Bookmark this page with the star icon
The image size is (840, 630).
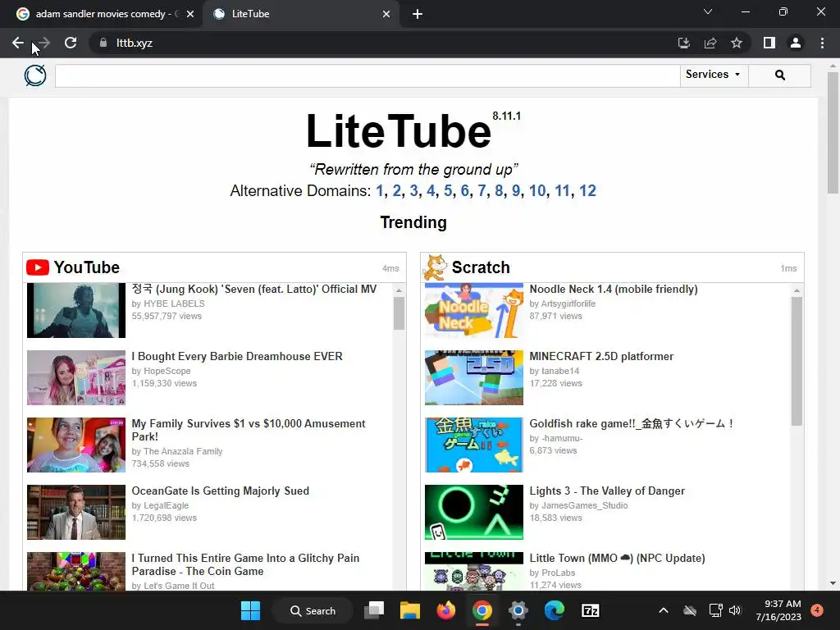click(x=737, y=43)
